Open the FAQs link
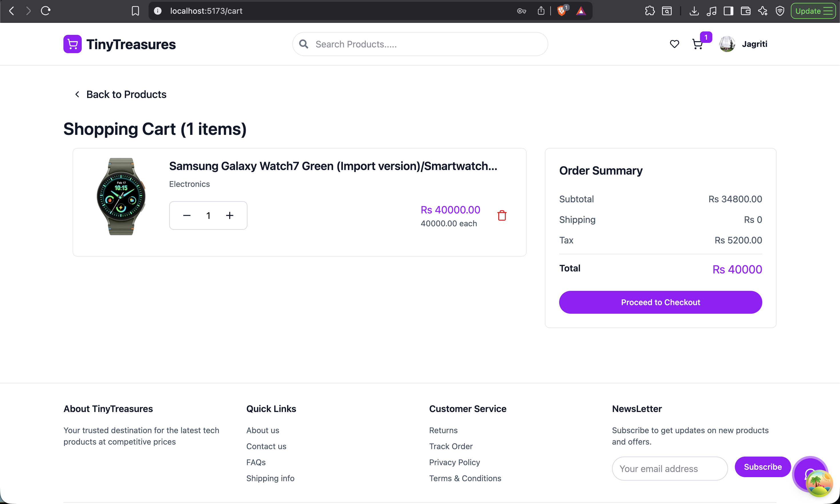The width and height of the screenshot is (840, 504). coord(256,462)
